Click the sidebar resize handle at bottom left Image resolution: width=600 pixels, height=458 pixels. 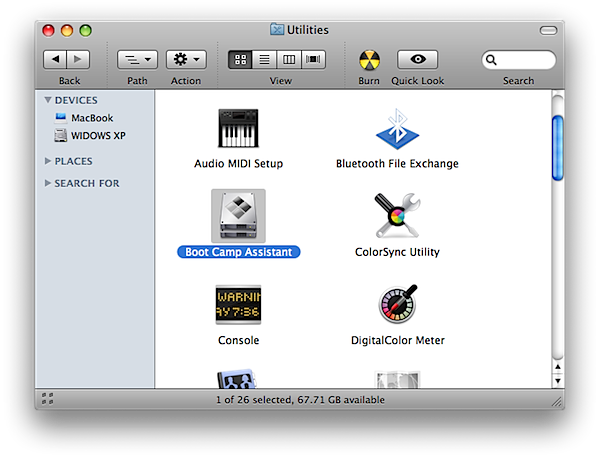(x=47, y=399)
